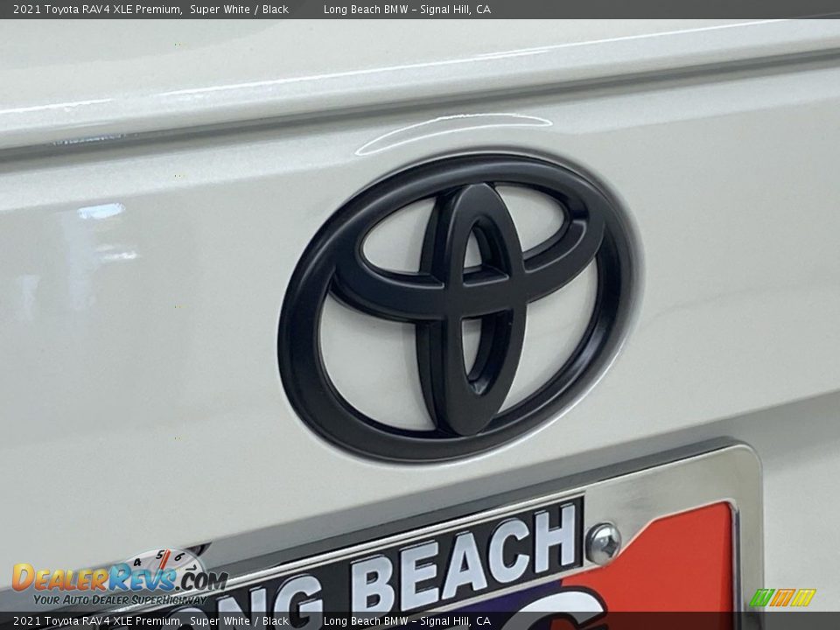Click 'Super White / Black' top caption text

point(239,9)
